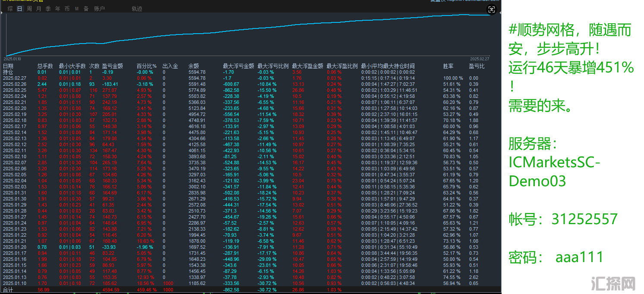Click the 日期 column header
The height and width of the screenshot is (294, 644).
coord(8,66)
